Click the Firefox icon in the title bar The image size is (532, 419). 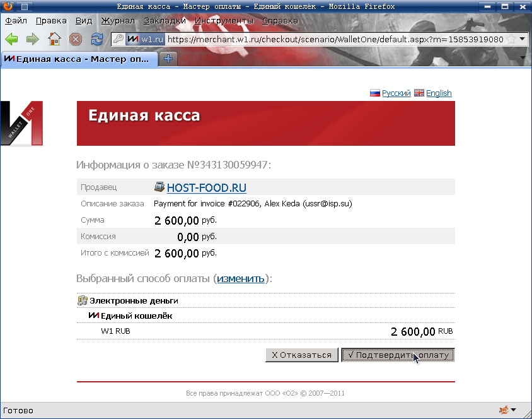(x=8, y=6)
